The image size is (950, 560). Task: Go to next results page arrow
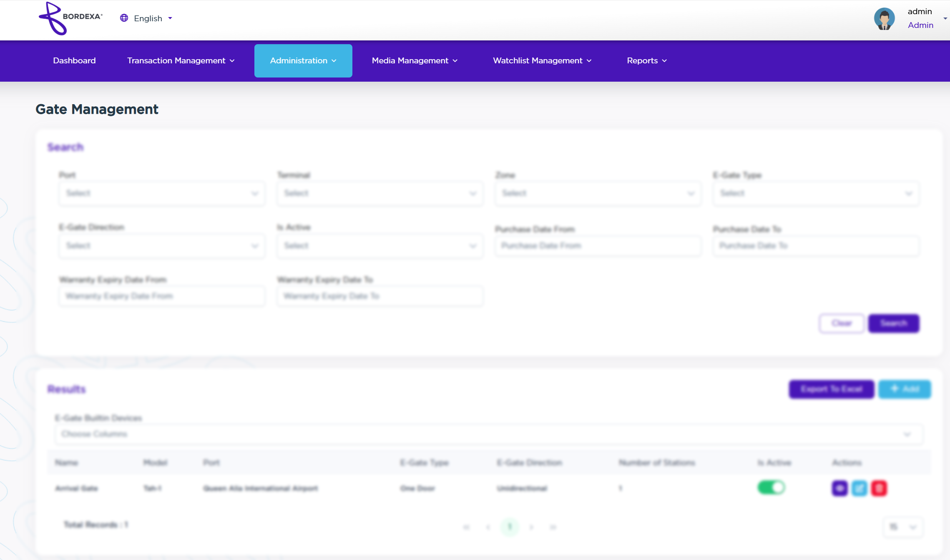pos(531,527)
